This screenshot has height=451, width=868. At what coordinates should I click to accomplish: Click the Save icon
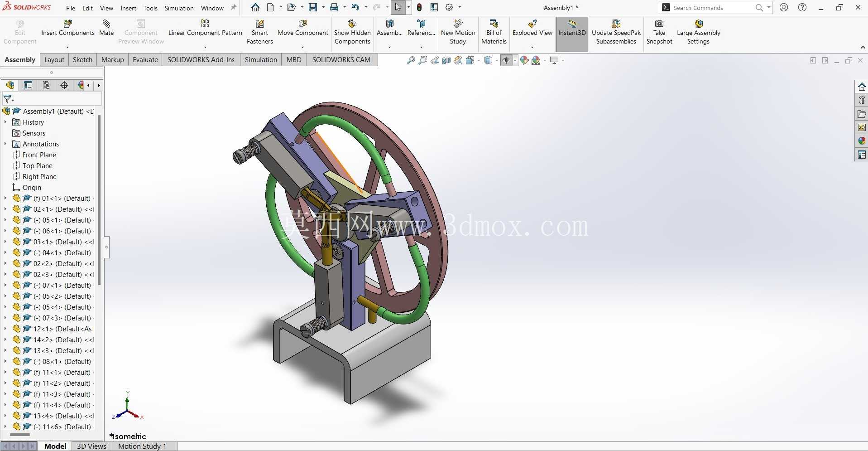point(313,7)
